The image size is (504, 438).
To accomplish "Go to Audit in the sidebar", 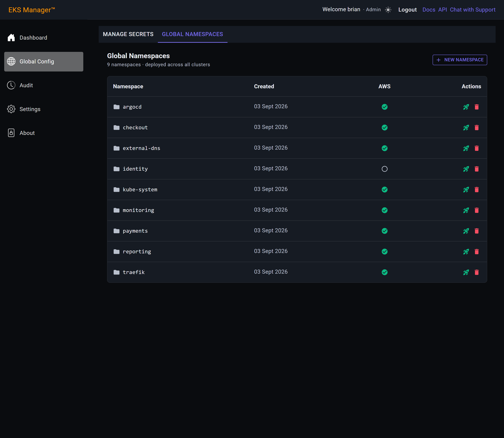I will pyautogui.click(x=44, y=85).
